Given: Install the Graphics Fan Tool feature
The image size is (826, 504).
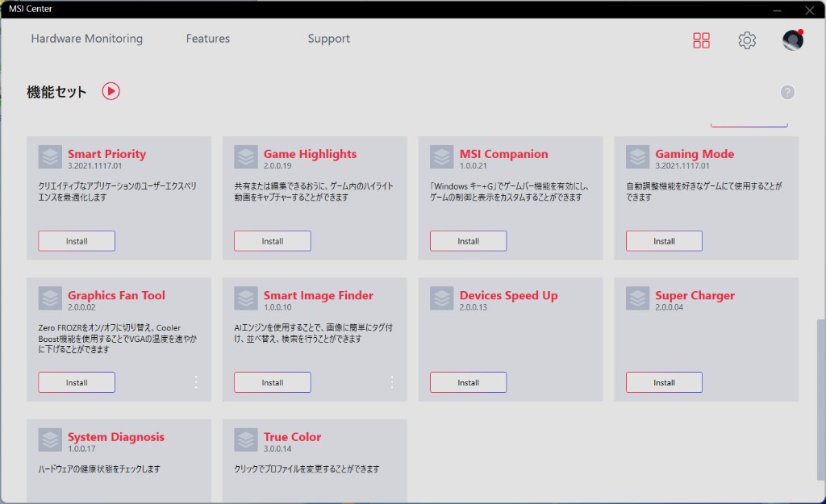Looking at the screenshot, I should coord(77,382).
